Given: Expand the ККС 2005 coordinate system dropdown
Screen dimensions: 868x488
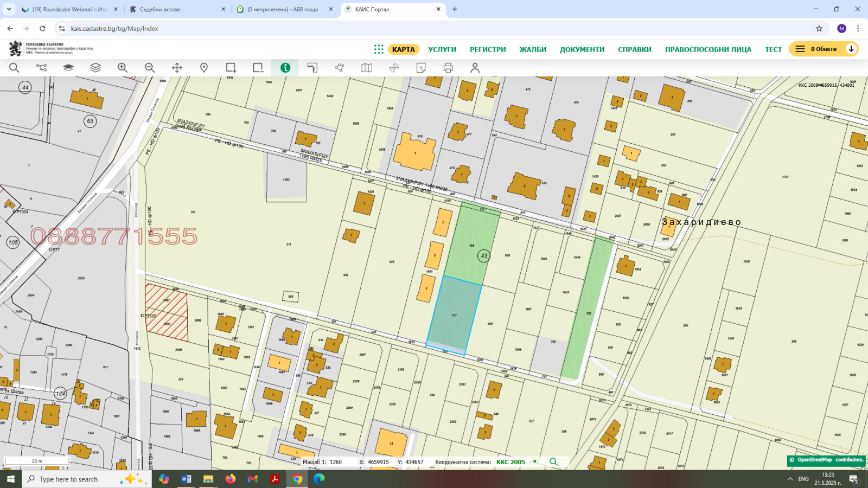Looking at the screenshot, I should pos(534,462).
